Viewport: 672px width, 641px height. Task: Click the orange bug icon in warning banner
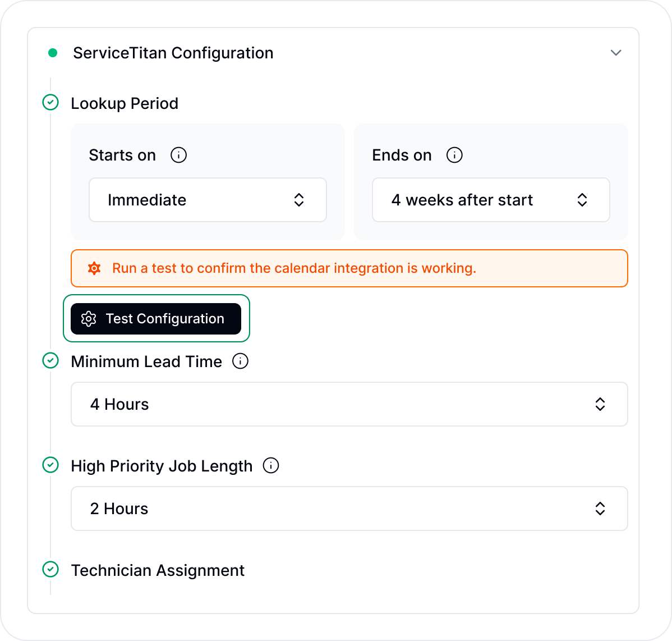click(x=94, y=268)
